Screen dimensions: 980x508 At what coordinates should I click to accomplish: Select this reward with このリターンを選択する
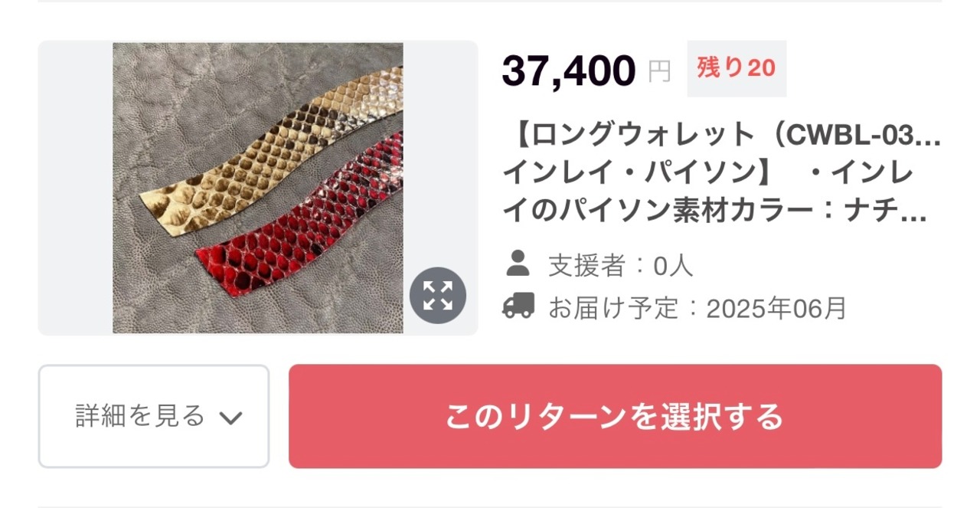[615, 416]
